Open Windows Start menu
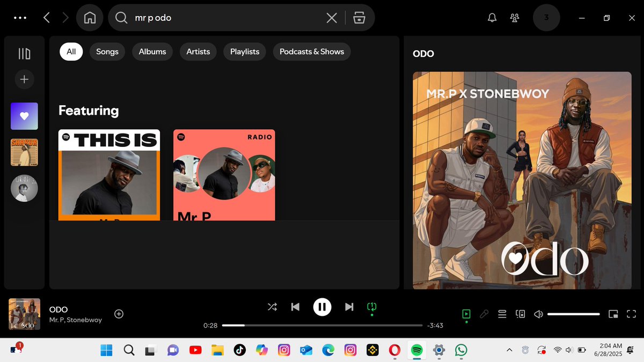Viewport: 644px width, 362px height. point(107,350)
